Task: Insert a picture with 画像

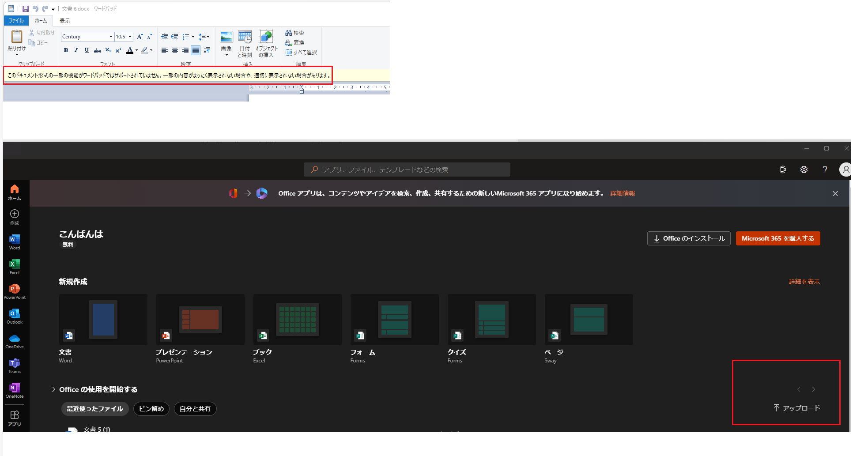Action: pos(226,44)
